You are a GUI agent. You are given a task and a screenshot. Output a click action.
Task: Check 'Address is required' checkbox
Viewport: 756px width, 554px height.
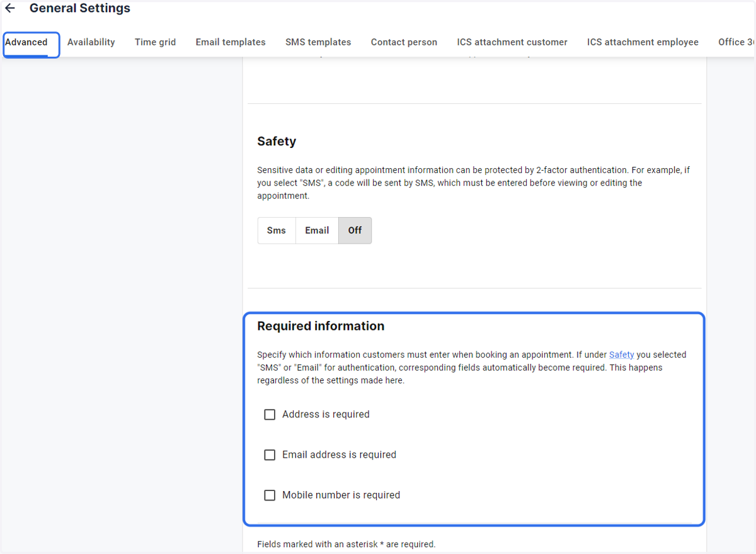tap(270, 414)
